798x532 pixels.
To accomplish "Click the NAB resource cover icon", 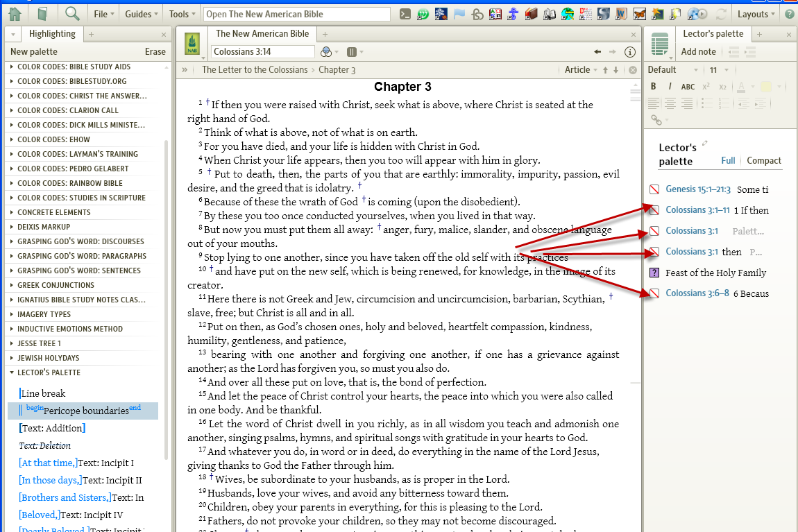I will point(192,44).
